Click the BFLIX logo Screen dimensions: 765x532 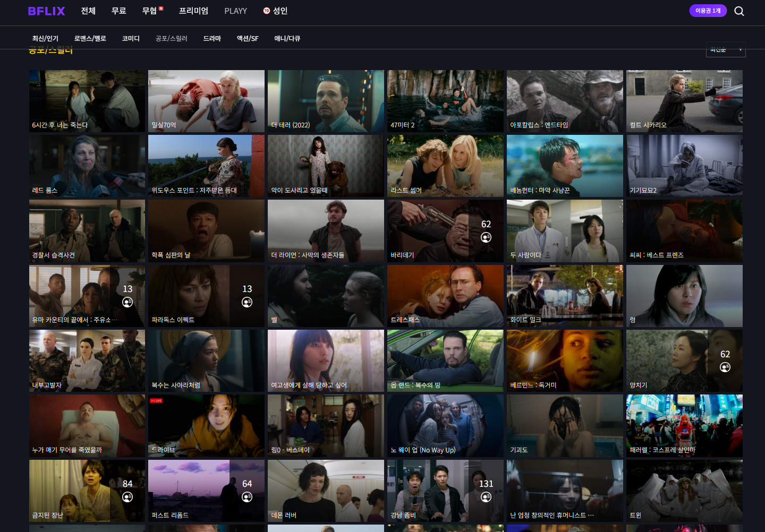coord(46,11)
